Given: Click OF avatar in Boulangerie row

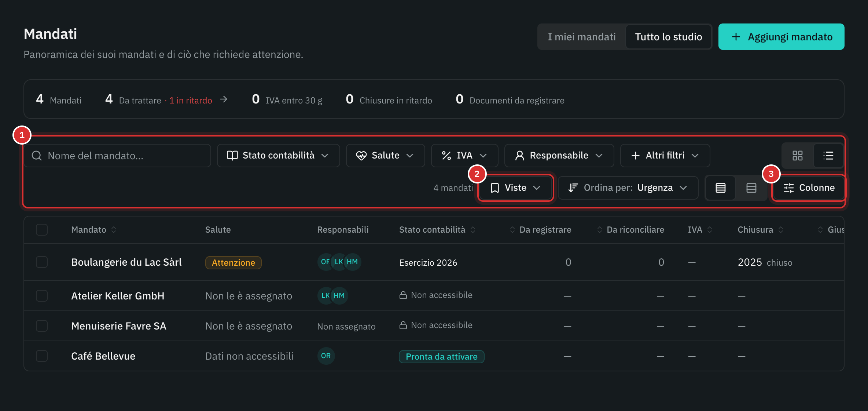Looking at the screenshot, I should (x=325, y=262).
